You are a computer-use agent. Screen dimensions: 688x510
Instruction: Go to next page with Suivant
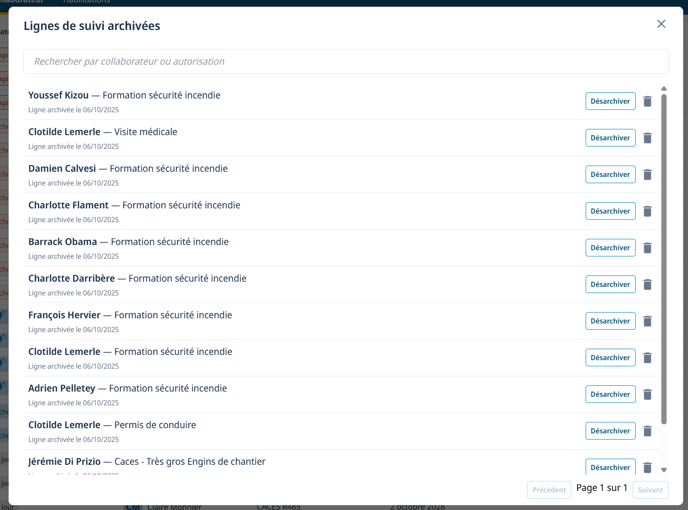pos(650,490)
